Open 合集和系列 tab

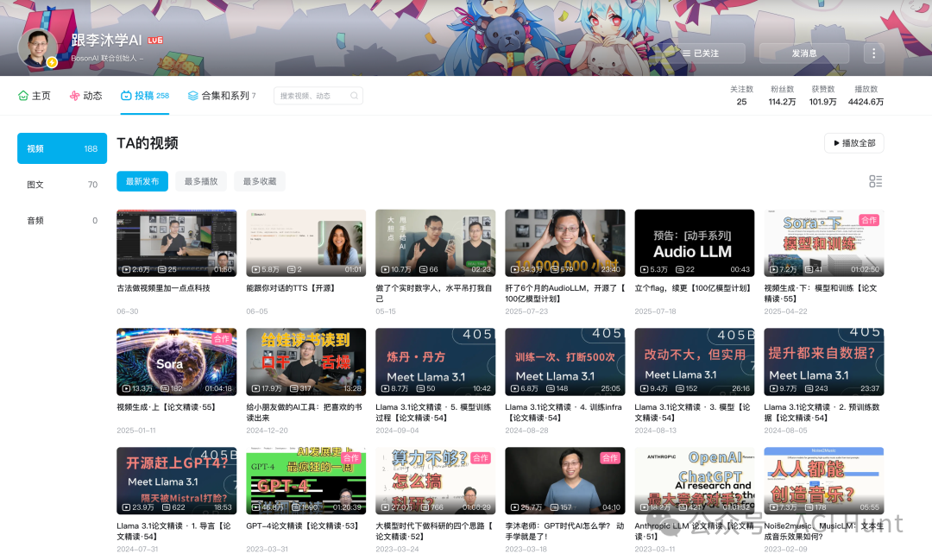click(222, 96)
